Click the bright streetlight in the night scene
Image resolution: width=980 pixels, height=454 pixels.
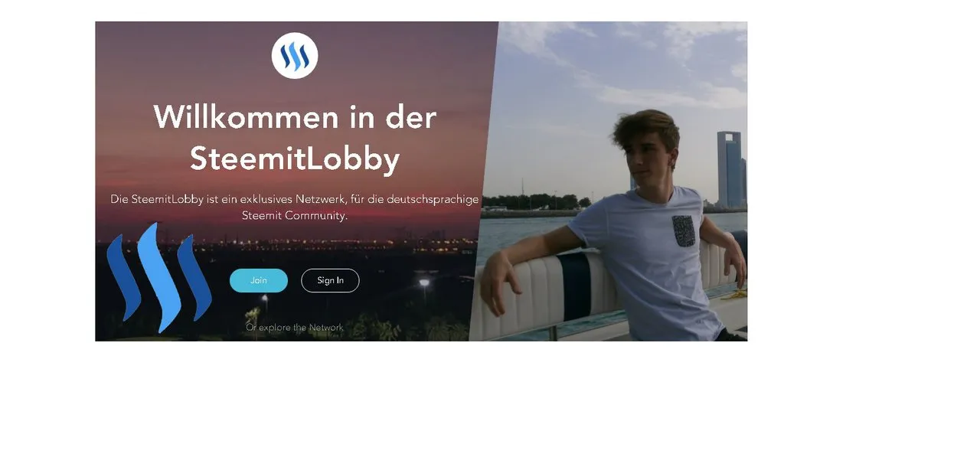pyautogui.click(x=424, y=283)
